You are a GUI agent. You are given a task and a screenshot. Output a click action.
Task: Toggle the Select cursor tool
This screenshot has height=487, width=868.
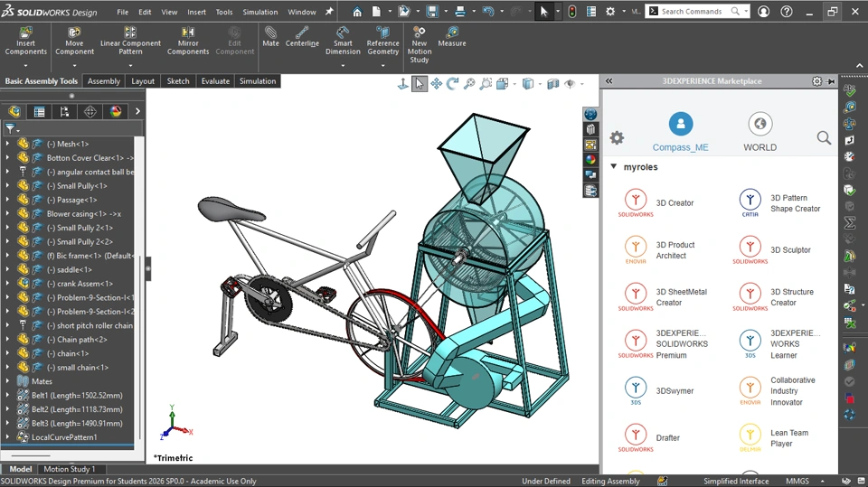pos(543,12)
